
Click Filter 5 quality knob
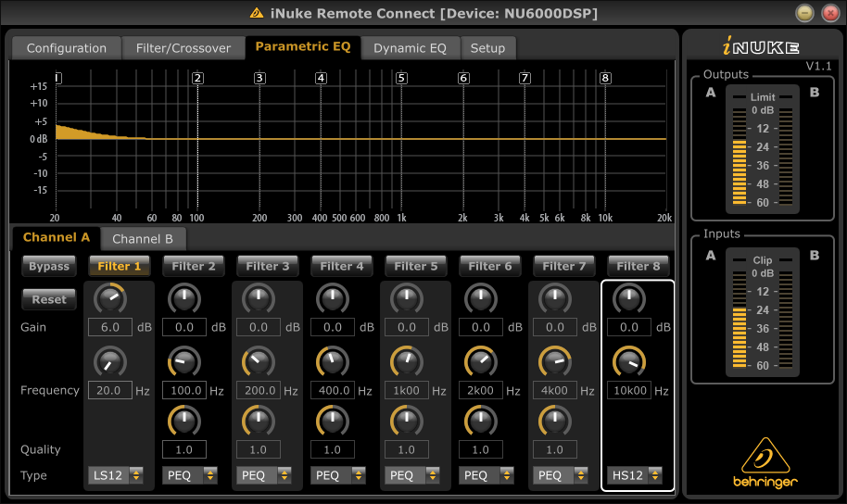[406, 421]
